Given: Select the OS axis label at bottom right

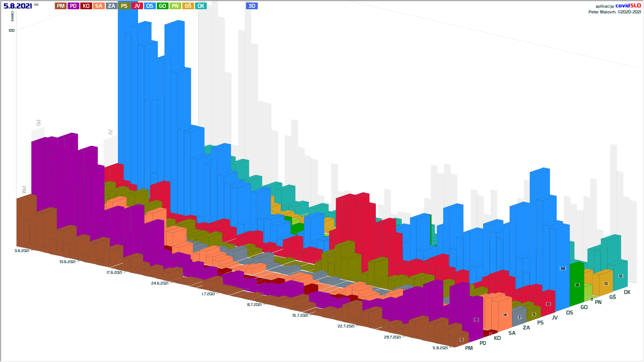Looking at the screenshot, I should pyautogui.click(x=570, y=312).
